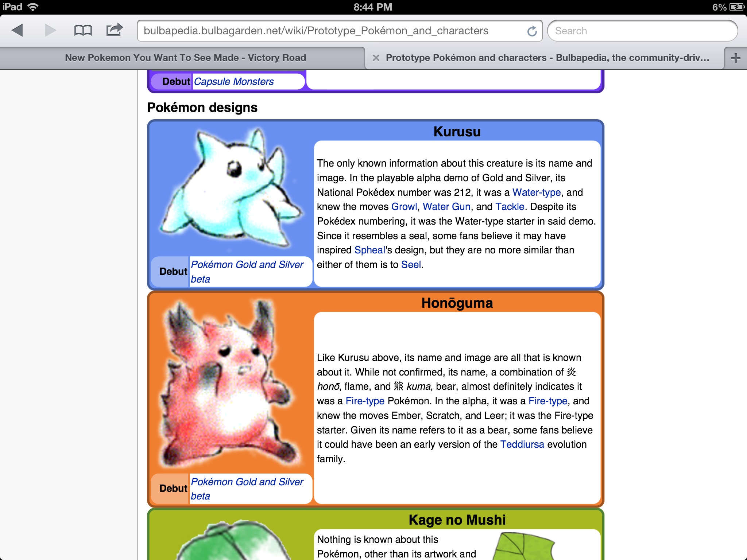Open the Capsule Monsters link
This screenshot has width=747, height=560.
tap(234, 82)
